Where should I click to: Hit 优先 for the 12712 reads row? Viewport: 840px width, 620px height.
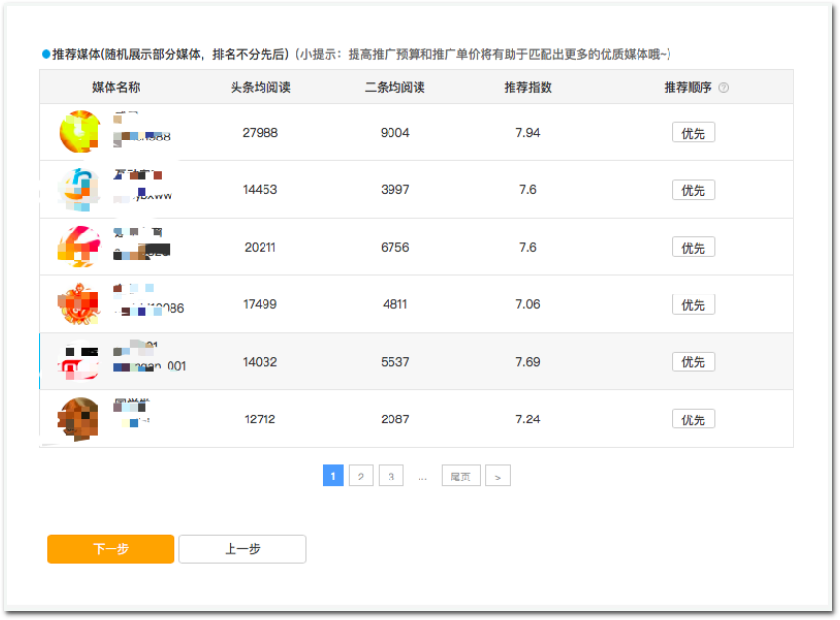tap(693, 419)
